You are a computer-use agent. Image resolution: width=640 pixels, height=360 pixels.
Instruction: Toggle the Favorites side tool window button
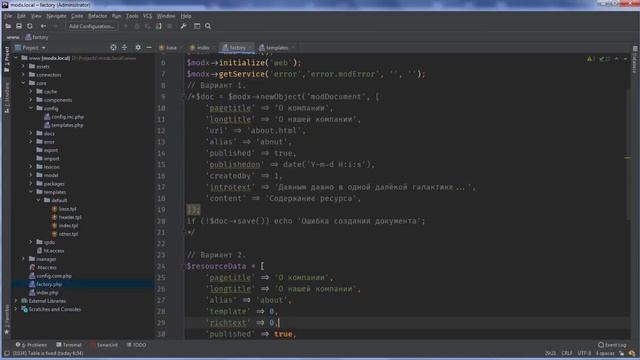7,320
